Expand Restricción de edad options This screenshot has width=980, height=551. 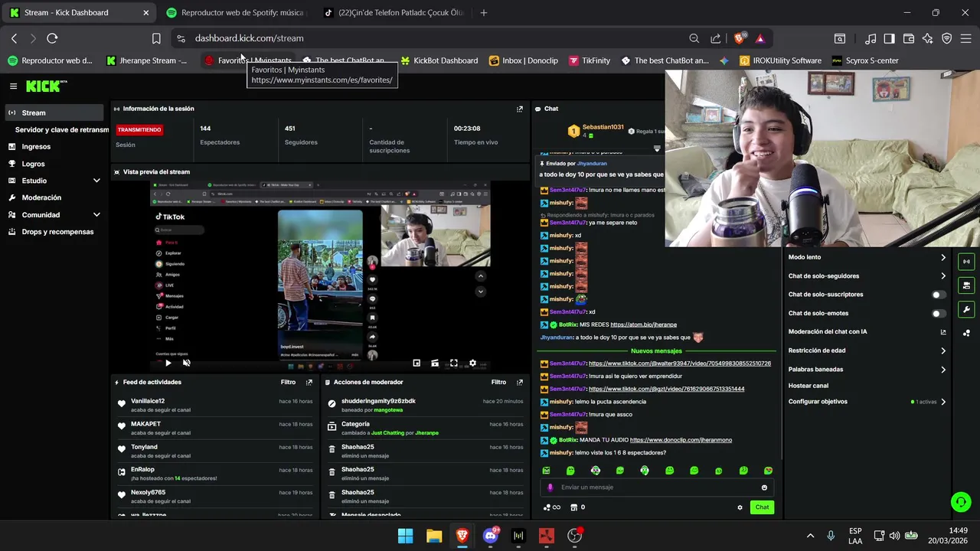(943, 350)
